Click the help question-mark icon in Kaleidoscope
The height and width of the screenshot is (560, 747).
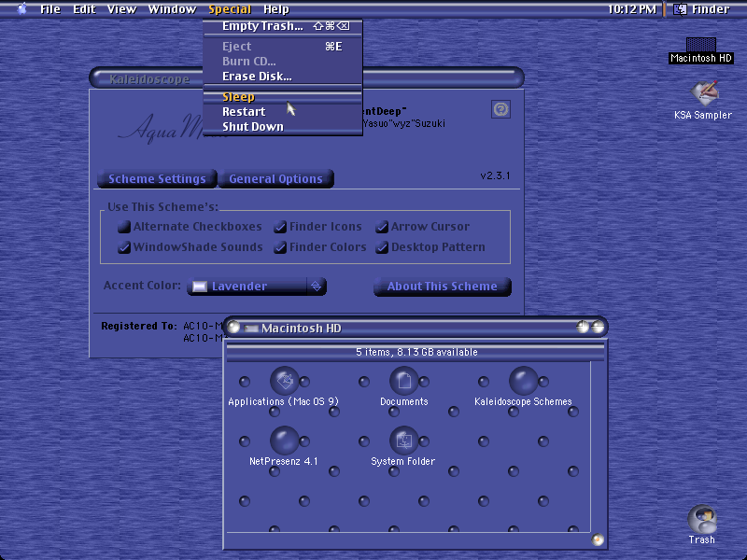[x=500, y=109]
